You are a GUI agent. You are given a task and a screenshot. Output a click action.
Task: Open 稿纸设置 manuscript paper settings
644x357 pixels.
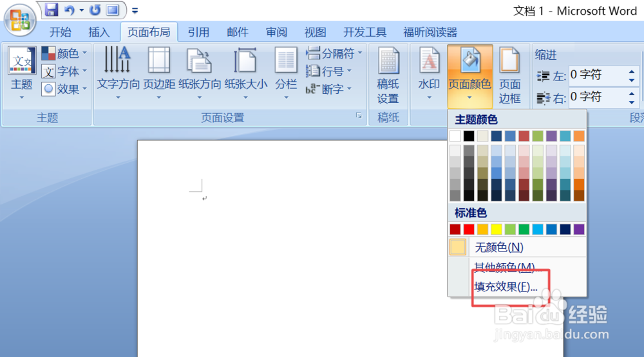(388, 75)
